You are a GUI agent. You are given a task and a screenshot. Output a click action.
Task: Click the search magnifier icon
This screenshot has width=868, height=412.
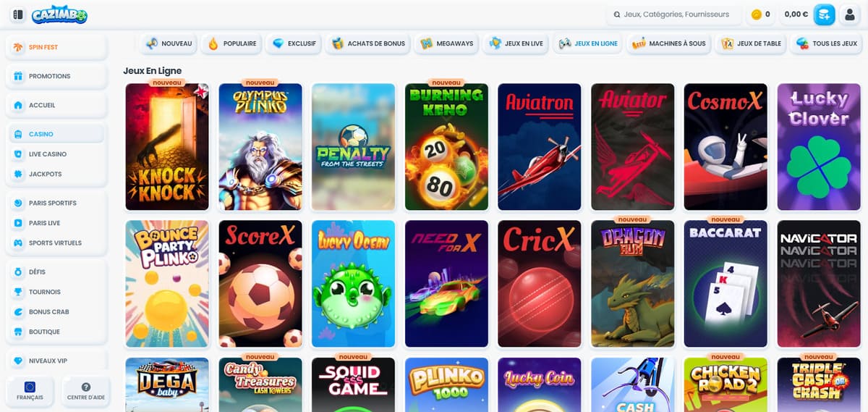[617, 14]
